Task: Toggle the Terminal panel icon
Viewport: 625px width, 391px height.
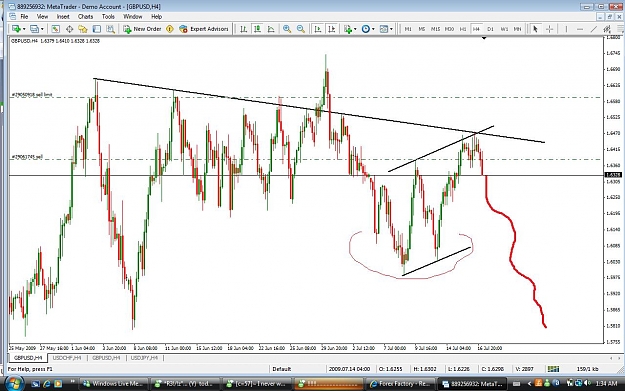Action: [x=96, y=29]
